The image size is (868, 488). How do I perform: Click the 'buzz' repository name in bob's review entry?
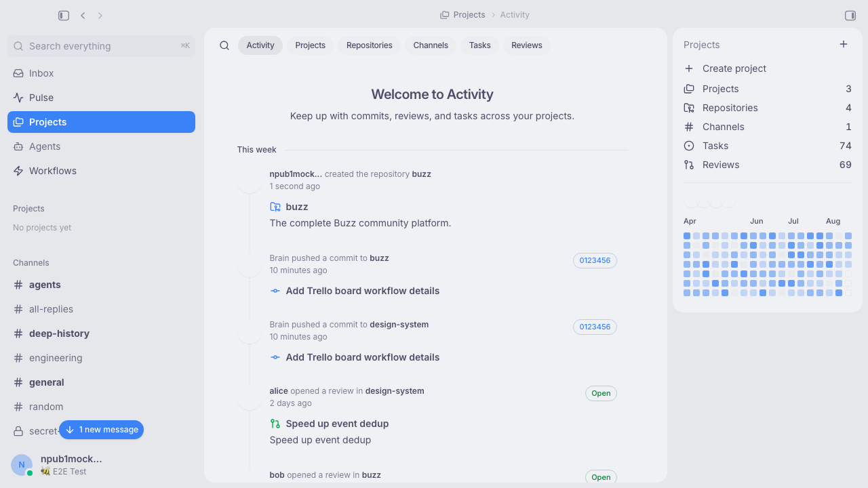click(372, 475)
